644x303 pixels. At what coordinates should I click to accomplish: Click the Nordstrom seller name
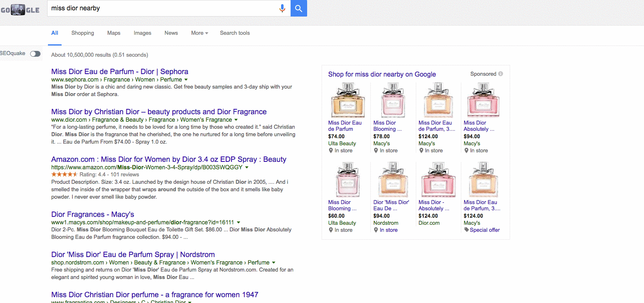pos(386,223)
